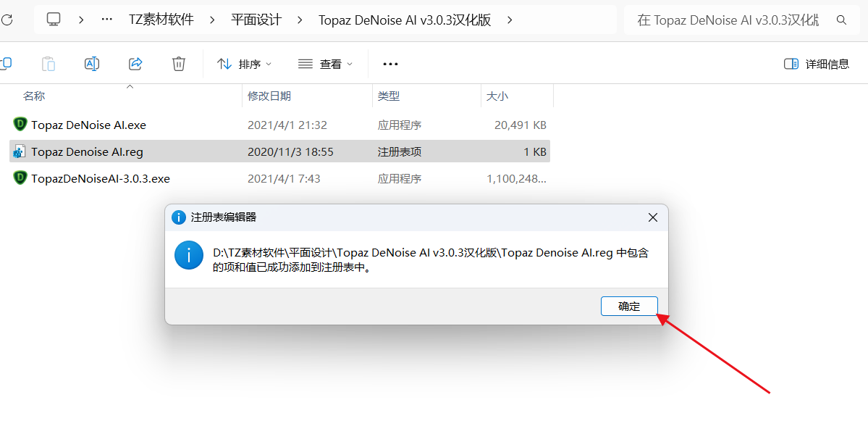Image resolution: width=868 pixels, height=421 pixels.
Task: Open the 排序 sort dropdown
Action: click(x=244, y=64)
